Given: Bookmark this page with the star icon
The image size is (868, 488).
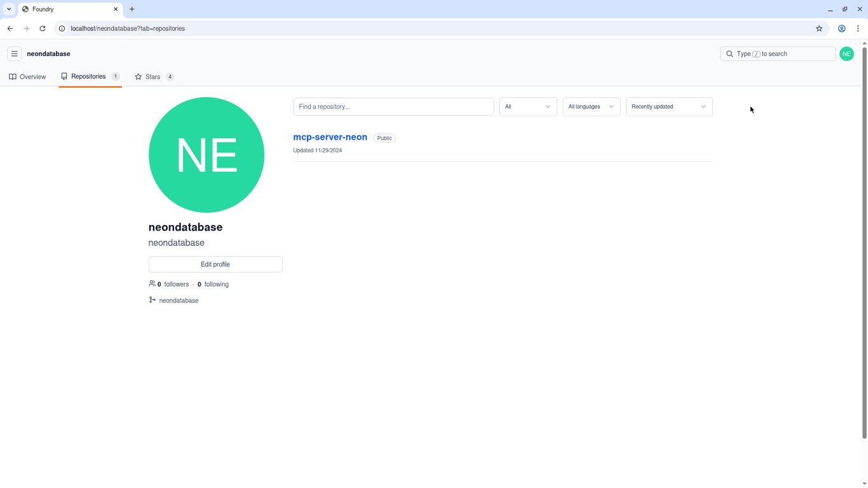Looking at the screenshot, I should coord(819,29).
